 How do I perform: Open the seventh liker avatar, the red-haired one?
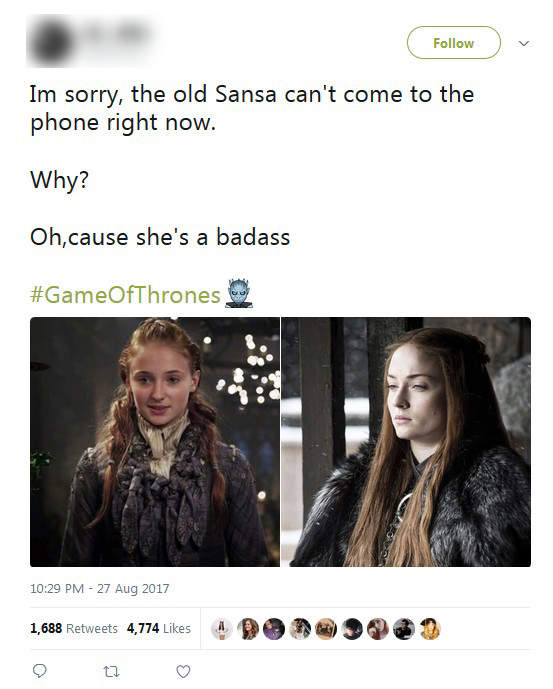378,629
